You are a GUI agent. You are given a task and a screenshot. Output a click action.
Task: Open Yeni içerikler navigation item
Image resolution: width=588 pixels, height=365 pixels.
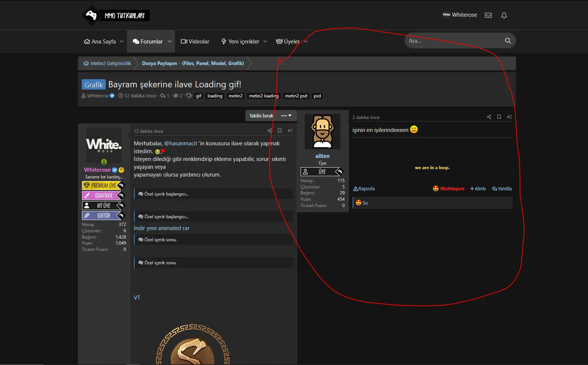(x=240, y=42)
